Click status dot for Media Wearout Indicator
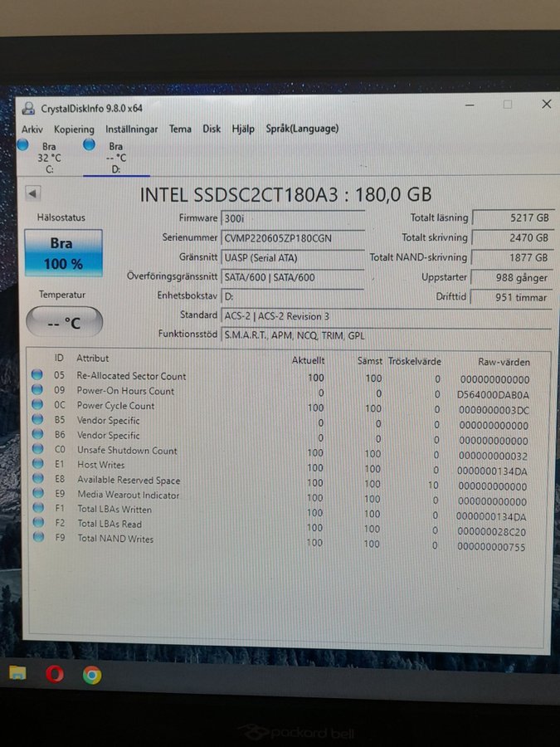Viewport: 560px width, 747px height. pos(38,493)
